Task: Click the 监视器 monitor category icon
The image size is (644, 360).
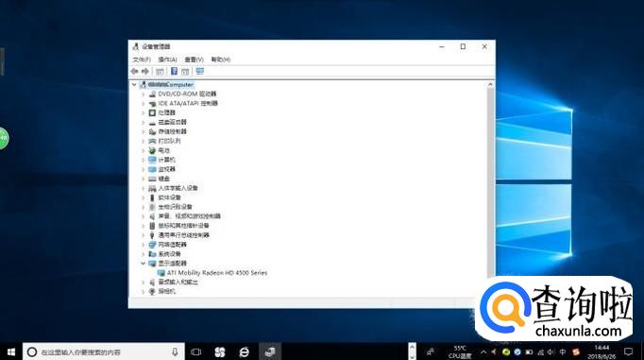Action: (152, 169)
